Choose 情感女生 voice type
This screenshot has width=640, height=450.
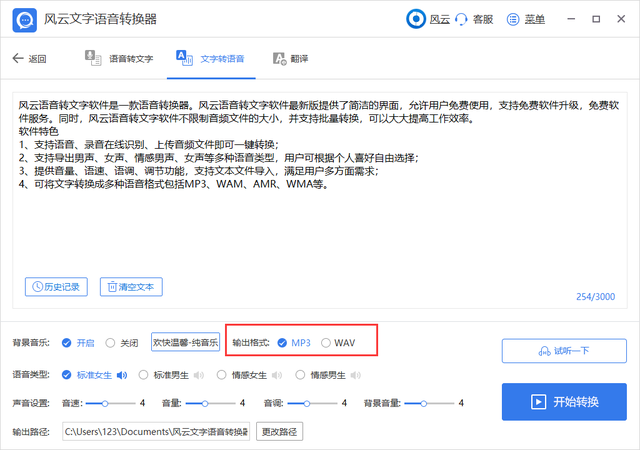click(222, 375)
